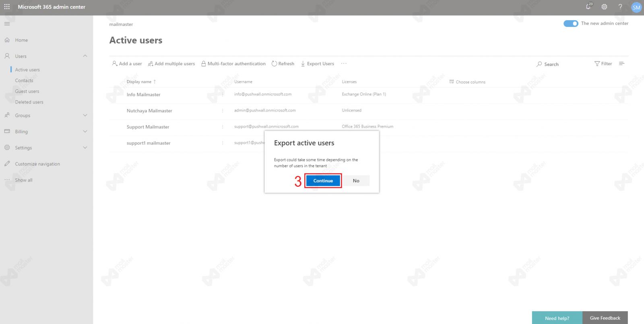Click the Groups people icon

point(7,115)
